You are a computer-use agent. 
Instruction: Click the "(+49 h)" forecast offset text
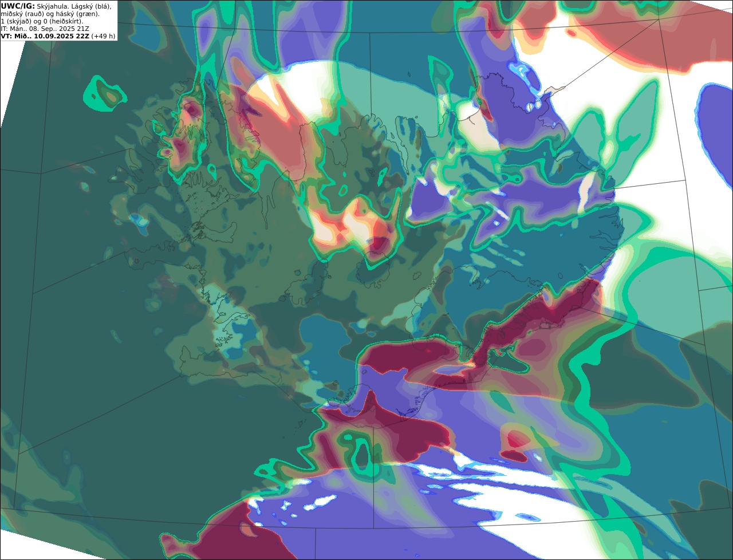click(103, 36)
